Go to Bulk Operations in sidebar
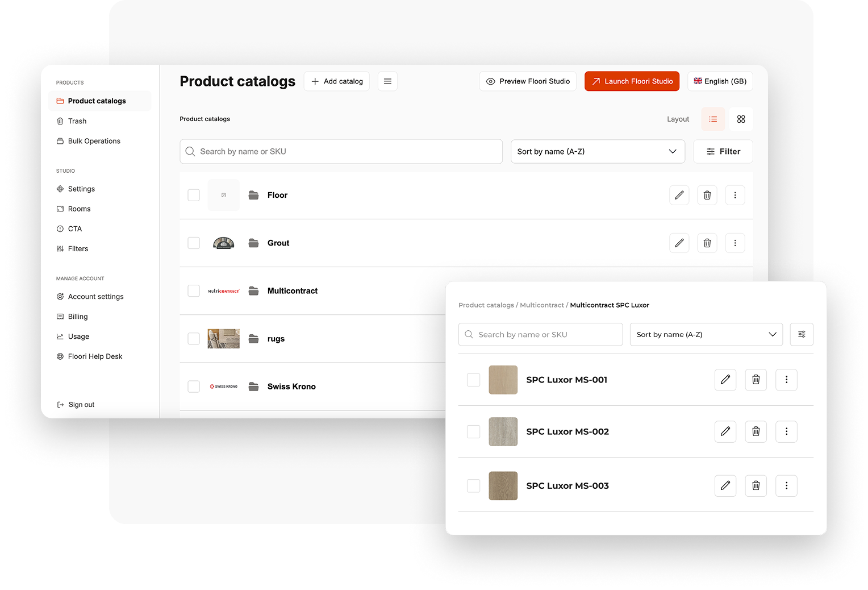868x590 pixels. [94, 141]
